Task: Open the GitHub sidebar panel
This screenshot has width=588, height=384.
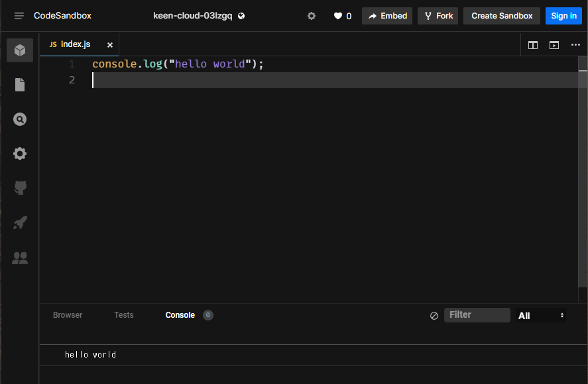Action: click(x=20, y=187)
